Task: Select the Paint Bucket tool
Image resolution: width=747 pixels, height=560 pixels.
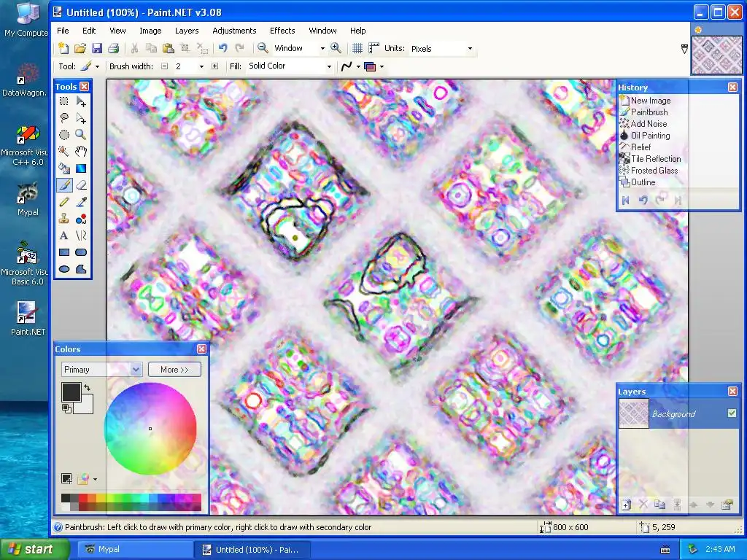Action: pos(64,168)
